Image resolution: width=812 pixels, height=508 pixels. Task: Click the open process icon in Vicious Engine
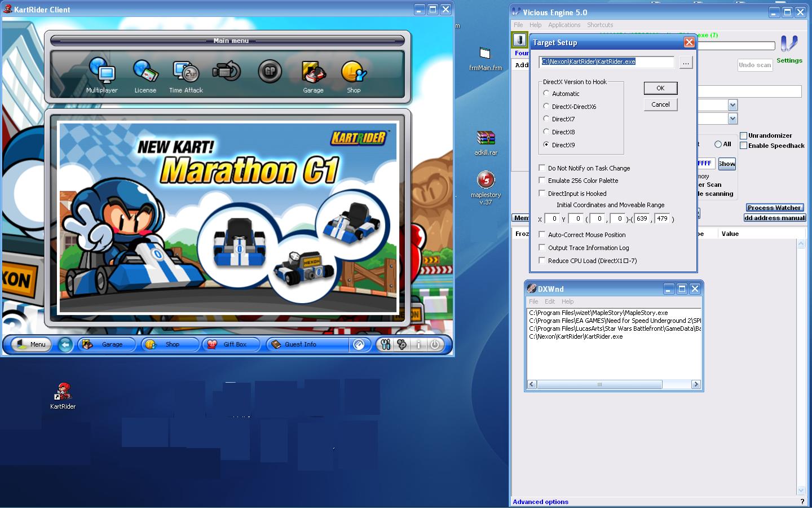pos(519,40)
